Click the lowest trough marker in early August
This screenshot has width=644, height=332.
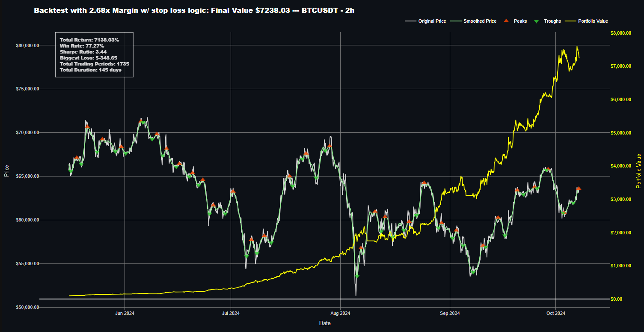(357, 277)
